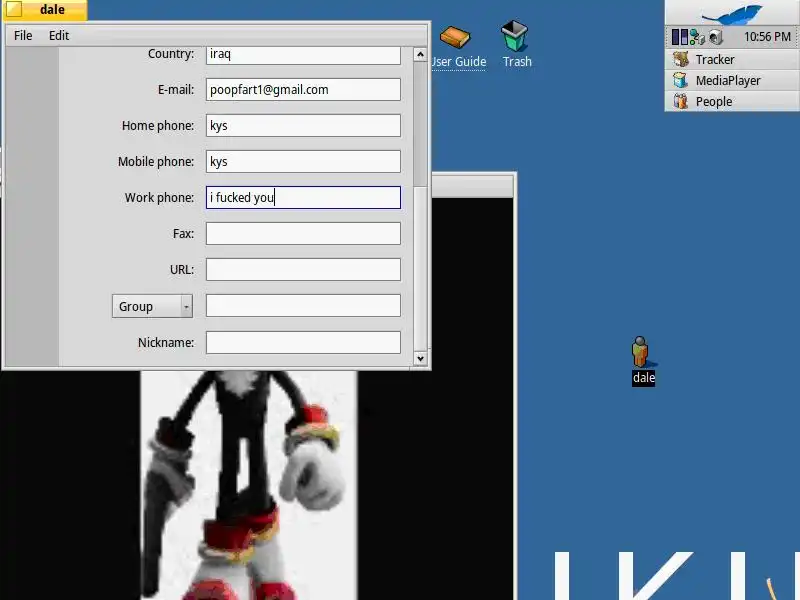Click the People app icon in Deskbar
Viewport: 800px width, 600px height.
point(680,101)
